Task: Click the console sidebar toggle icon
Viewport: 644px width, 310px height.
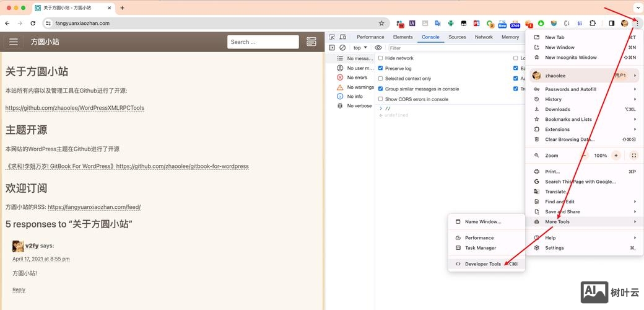Action: point(332,48)
